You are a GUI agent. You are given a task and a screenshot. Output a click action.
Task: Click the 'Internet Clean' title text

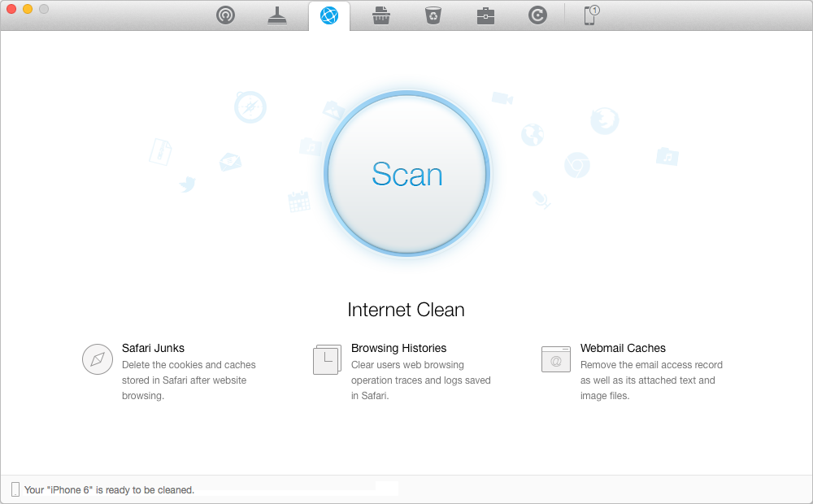coord(406,310)
